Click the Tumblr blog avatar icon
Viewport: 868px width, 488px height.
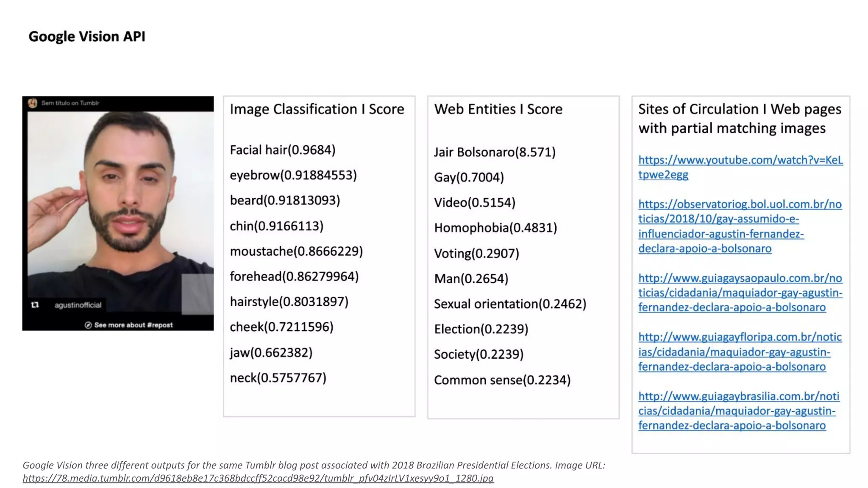33,103
